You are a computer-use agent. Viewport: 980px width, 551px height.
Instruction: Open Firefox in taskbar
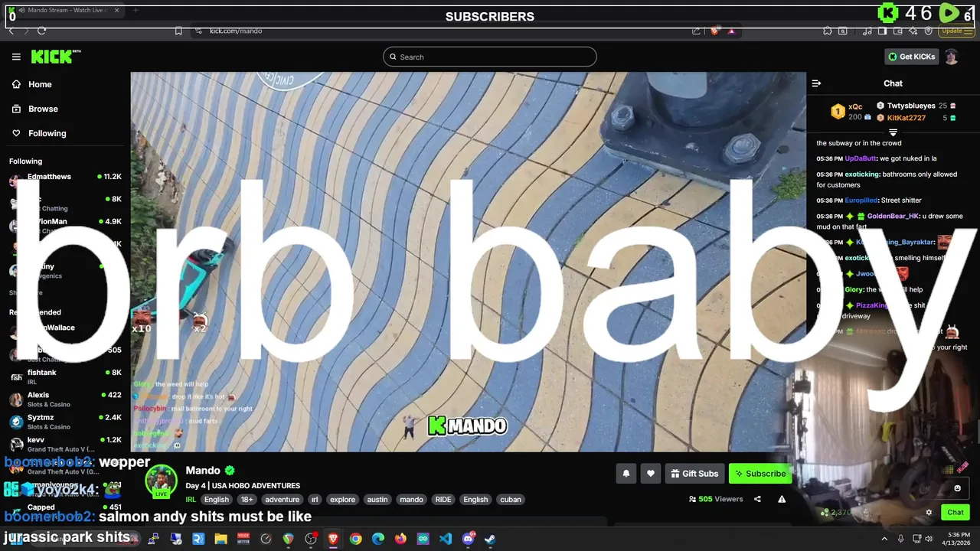[400, 539]
